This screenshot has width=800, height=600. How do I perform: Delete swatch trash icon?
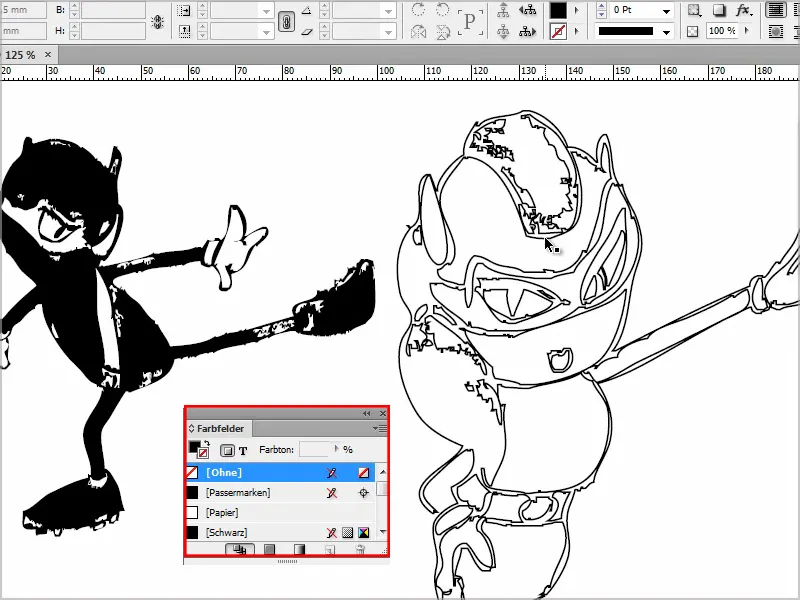coord(360,549)
